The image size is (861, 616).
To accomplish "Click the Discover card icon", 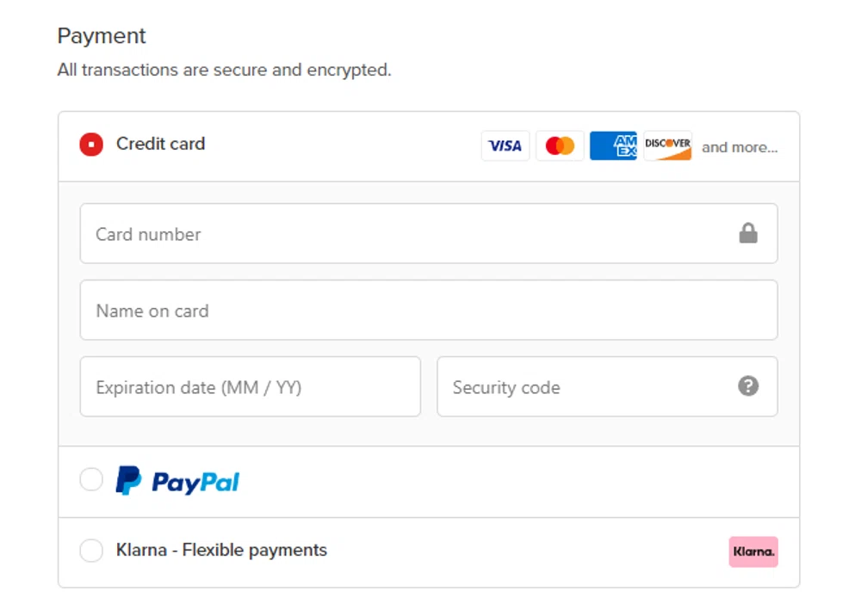I will click(x=667, y=145).
